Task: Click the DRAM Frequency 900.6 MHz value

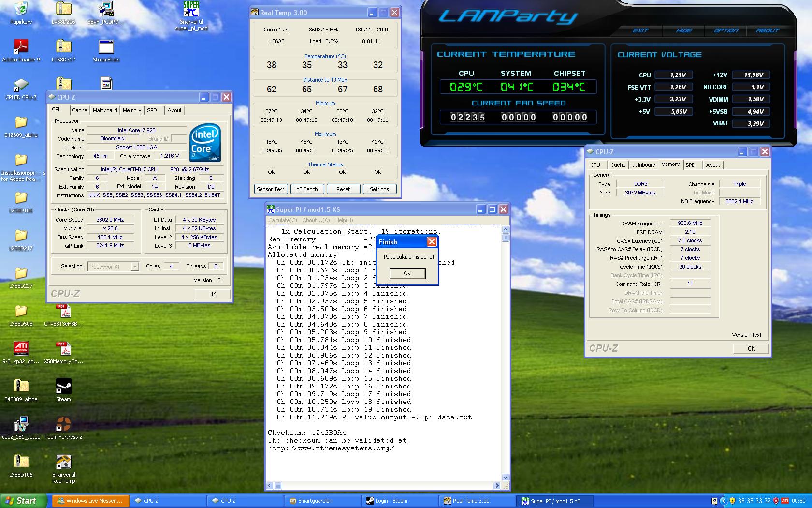Action: click(x=690, y=223)
